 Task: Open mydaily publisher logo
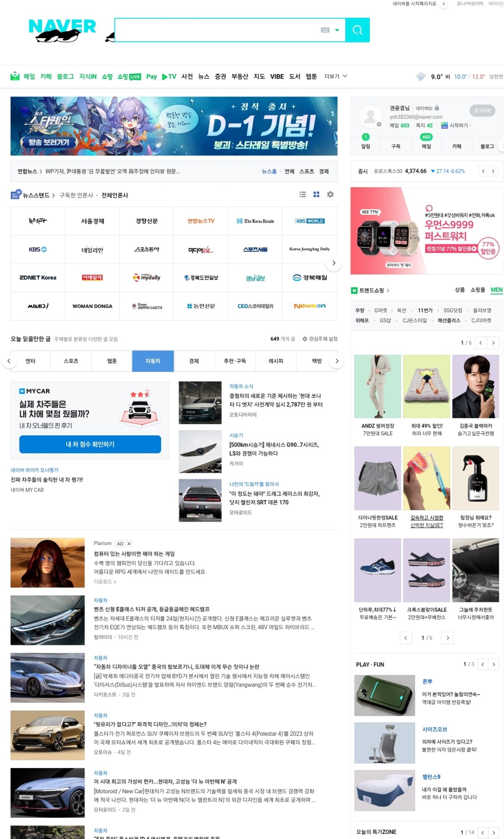pos(146,278)
